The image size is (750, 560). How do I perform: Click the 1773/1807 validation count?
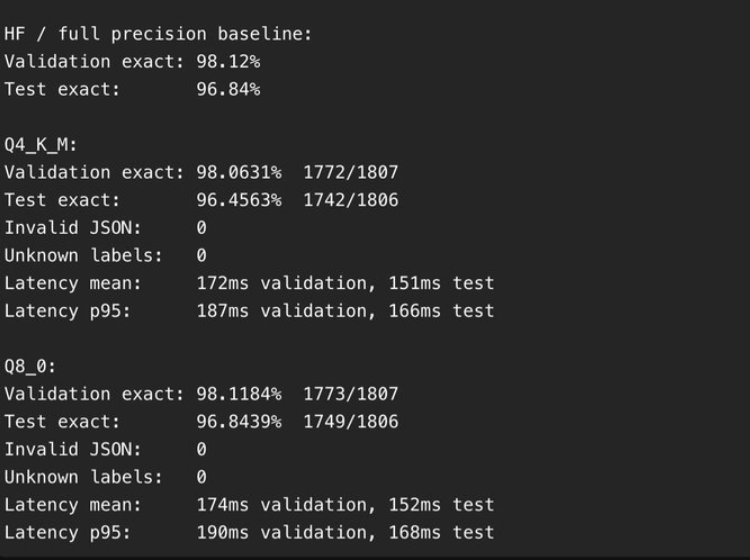(351, 394)
